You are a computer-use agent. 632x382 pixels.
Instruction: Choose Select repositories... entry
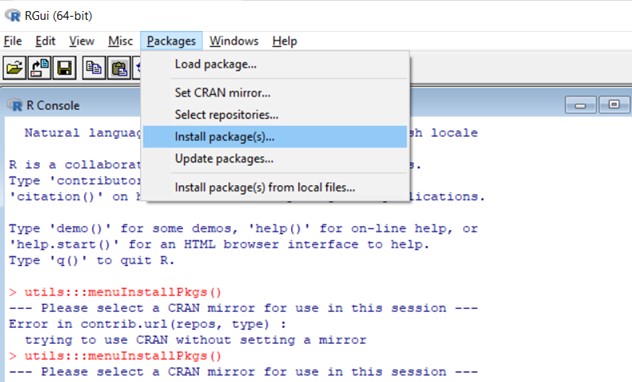tap(275, 115)
